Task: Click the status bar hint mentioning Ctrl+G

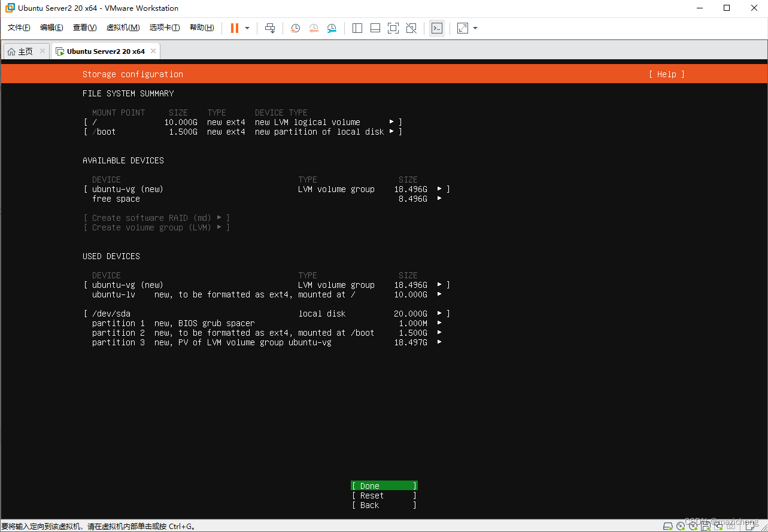Action: pyautogui.click(x=98, y=527)
